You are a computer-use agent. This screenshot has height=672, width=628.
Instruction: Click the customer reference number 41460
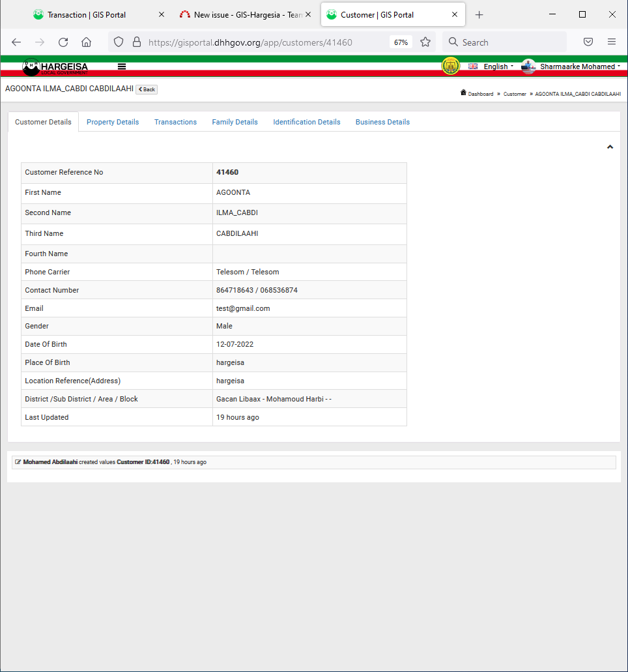[x=227, y=172]
